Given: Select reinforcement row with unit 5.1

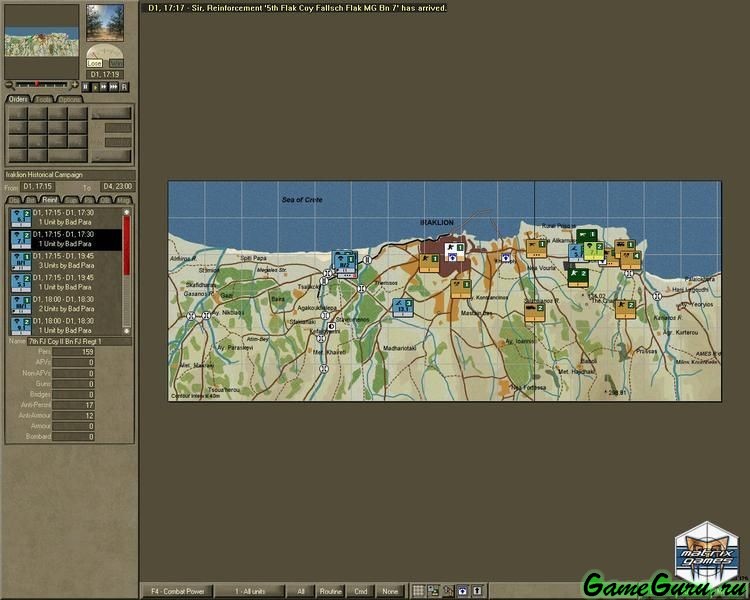Looking at the screenshot, I should 66,282.
